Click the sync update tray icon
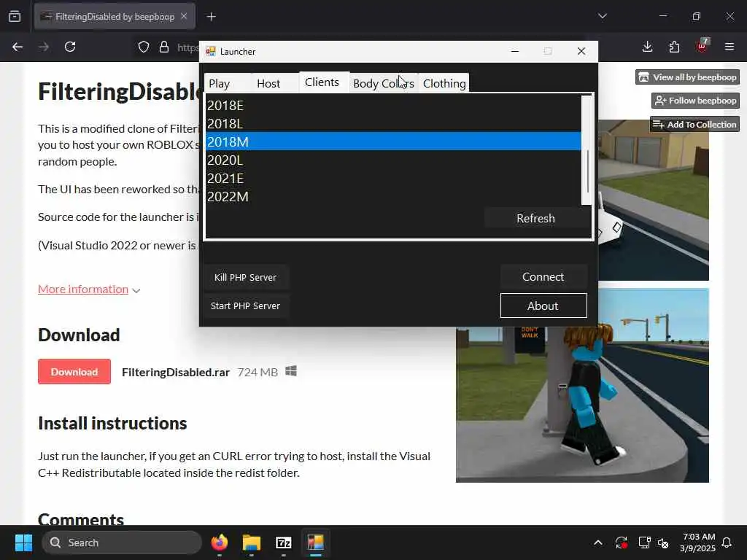 622,542
